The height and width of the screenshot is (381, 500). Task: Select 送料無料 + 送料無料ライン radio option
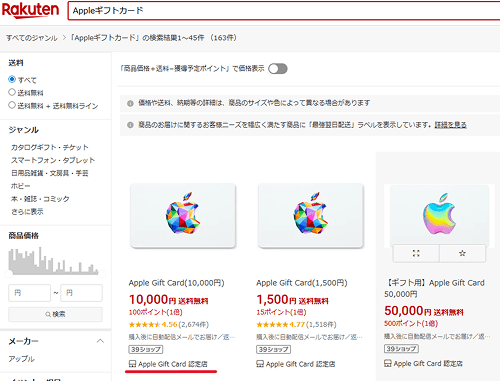(x=12, y=105)
